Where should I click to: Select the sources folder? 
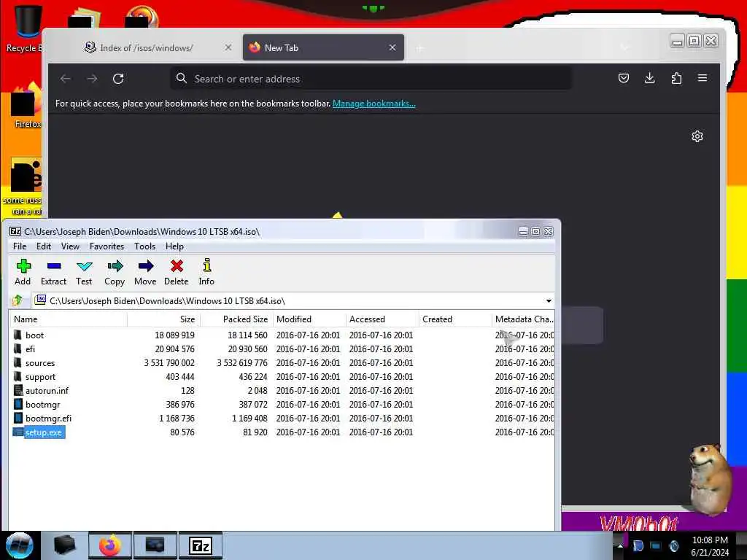point(282,362)
